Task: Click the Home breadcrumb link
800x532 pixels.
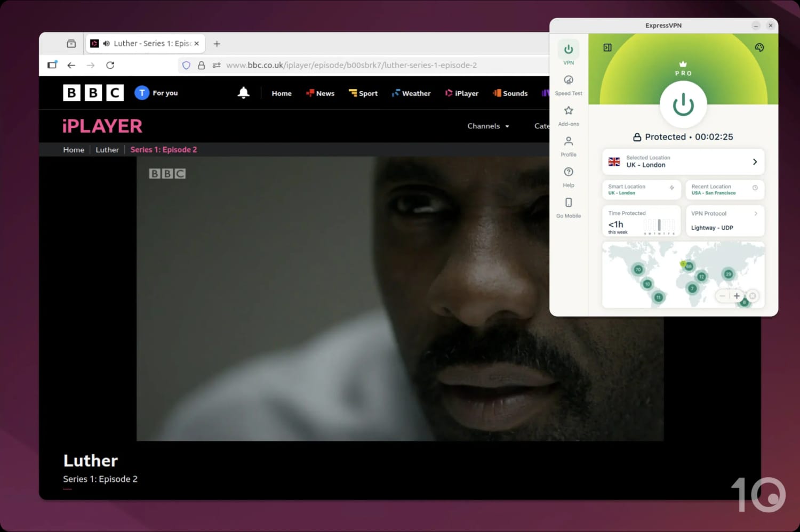Action: tap(74, 150)
